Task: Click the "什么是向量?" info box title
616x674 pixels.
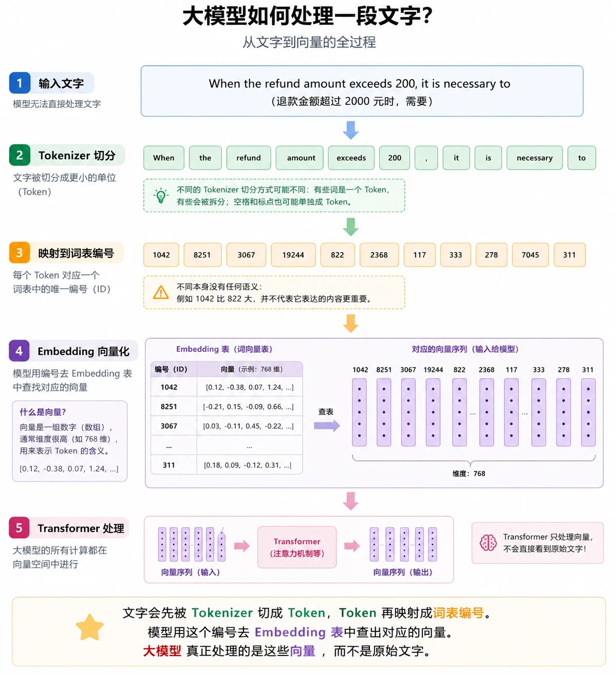Action: 43,412
